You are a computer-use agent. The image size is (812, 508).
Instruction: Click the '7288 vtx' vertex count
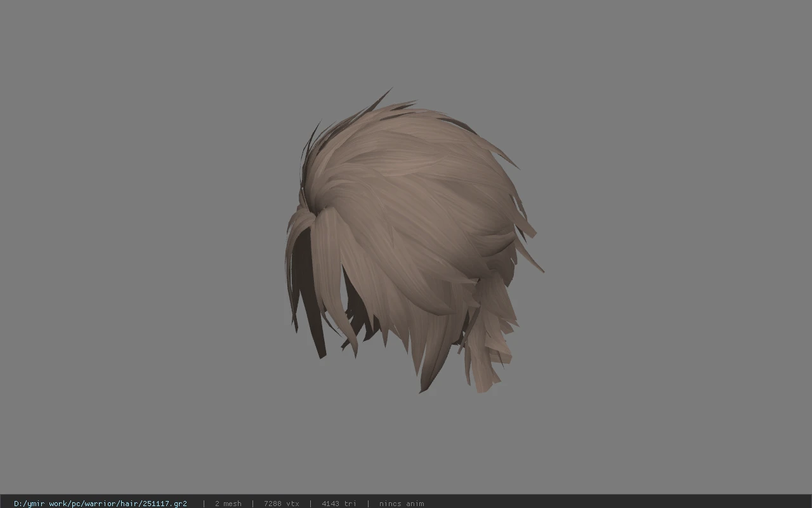[282, 504]
